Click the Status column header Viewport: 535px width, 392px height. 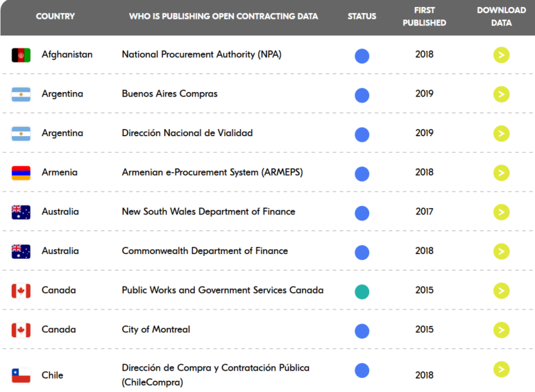tap(362, 17)
